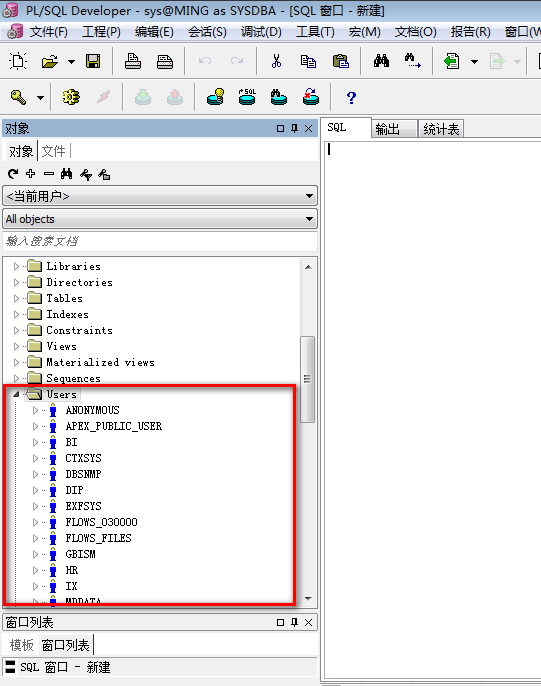Click the Copy icon
Image resolution: width=541 pixels, height=686 pixels.
click(x=308, y=61)
